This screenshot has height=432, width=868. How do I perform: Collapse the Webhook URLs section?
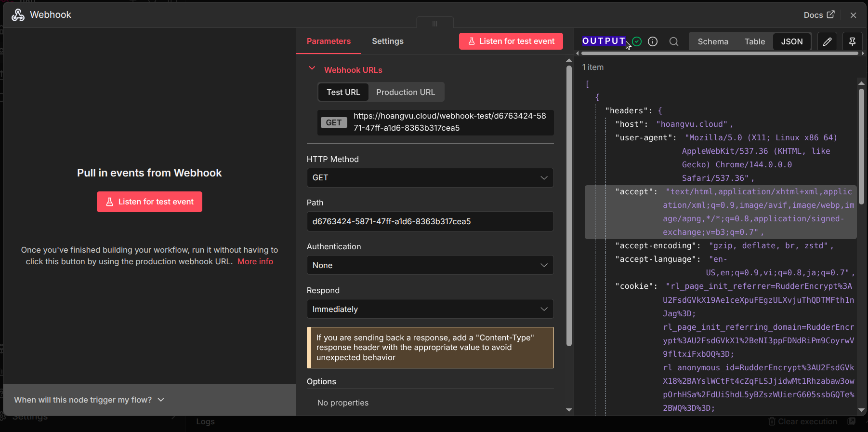(x=312, y=68)
